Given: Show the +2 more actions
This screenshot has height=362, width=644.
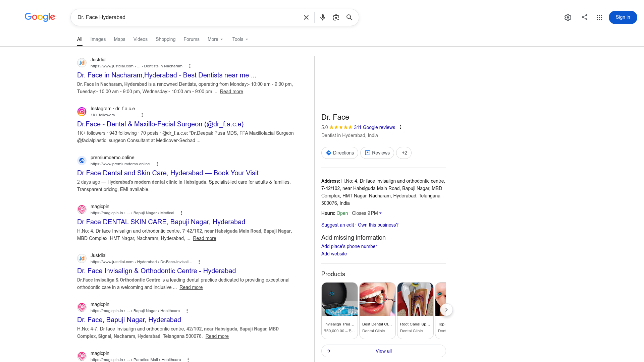Looking at the screenshot, I should click(404, 153).
